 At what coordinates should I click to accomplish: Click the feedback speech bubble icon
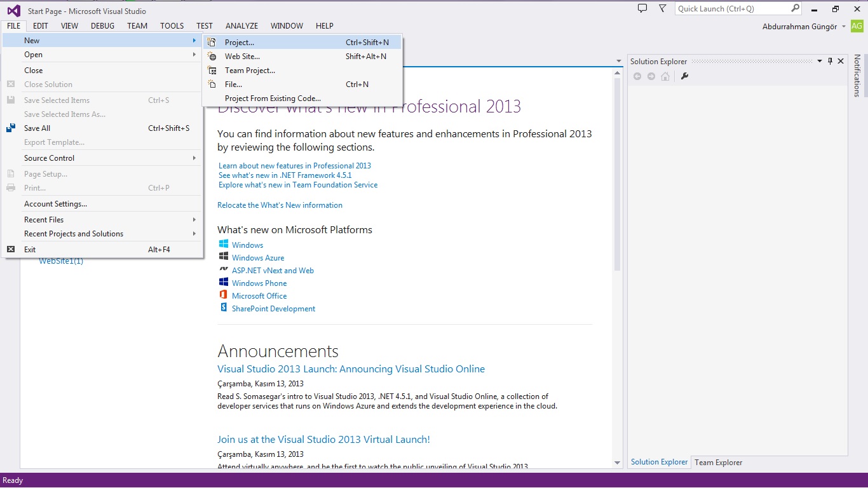(642, 8)
